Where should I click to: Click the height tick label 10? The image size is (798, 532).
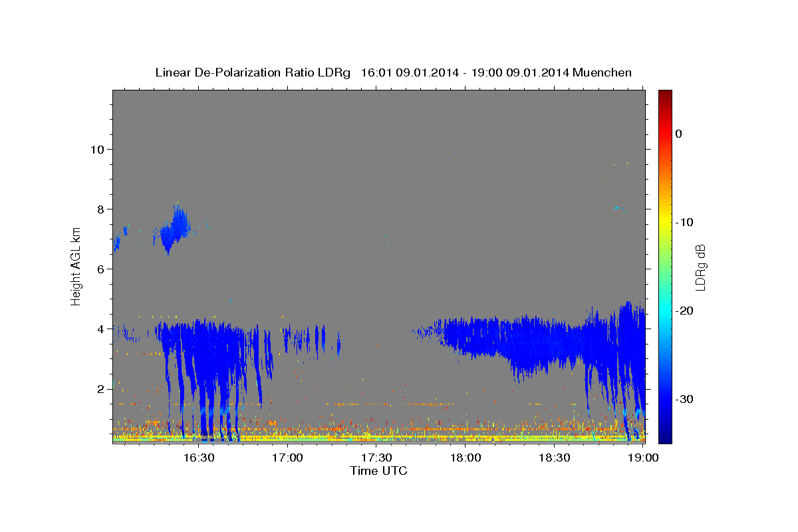[x=98, y=149]
